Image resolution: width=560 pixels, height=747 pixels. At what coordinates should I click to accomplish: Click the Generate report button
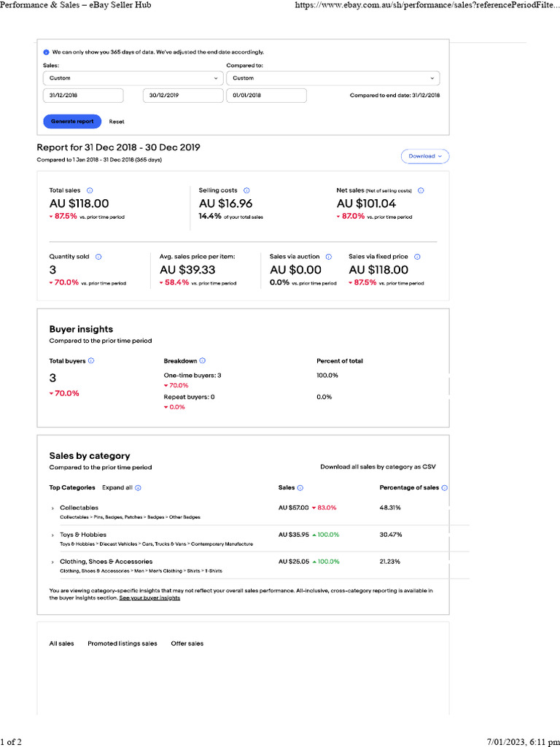(72, 122)
